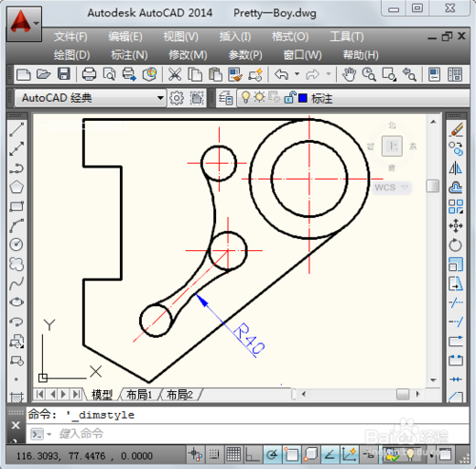Select the Trim tool

[456, 303]
